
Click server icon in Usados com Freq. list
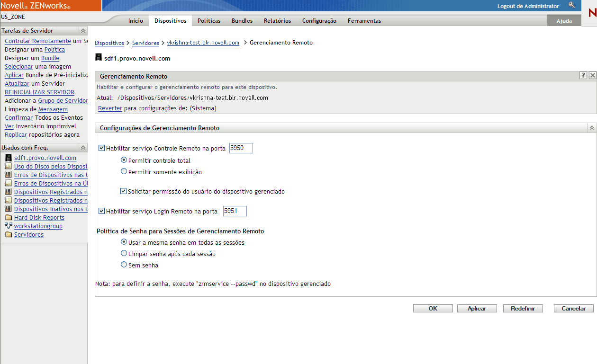click(8, 158)
